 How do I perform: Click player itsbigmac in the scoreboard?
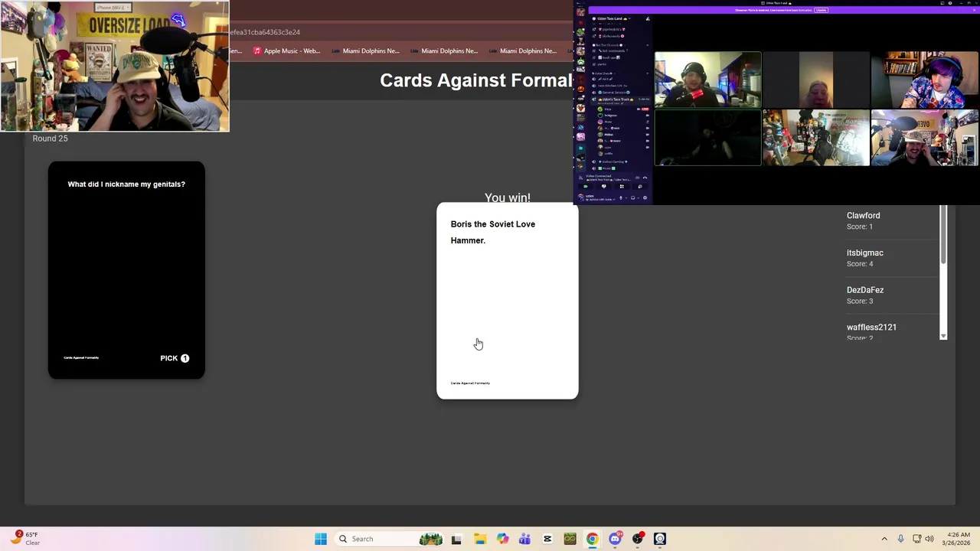[x=865, y=253]
